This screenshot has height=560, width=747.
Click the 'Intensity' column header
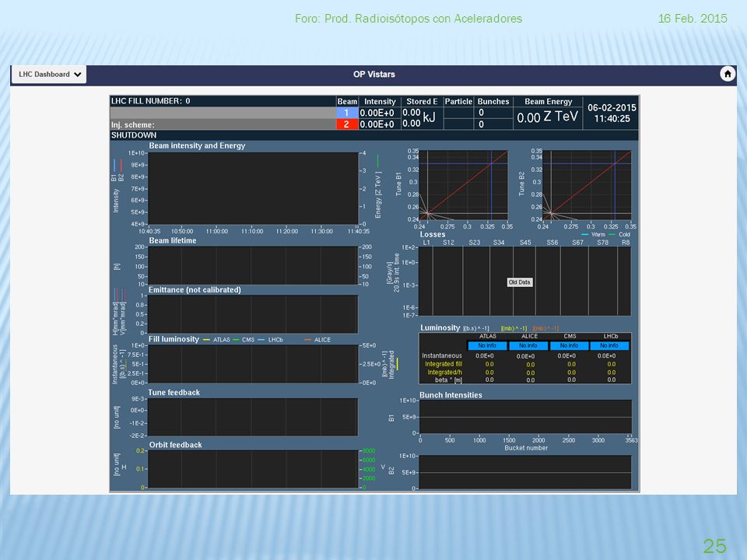coord(380,101)
